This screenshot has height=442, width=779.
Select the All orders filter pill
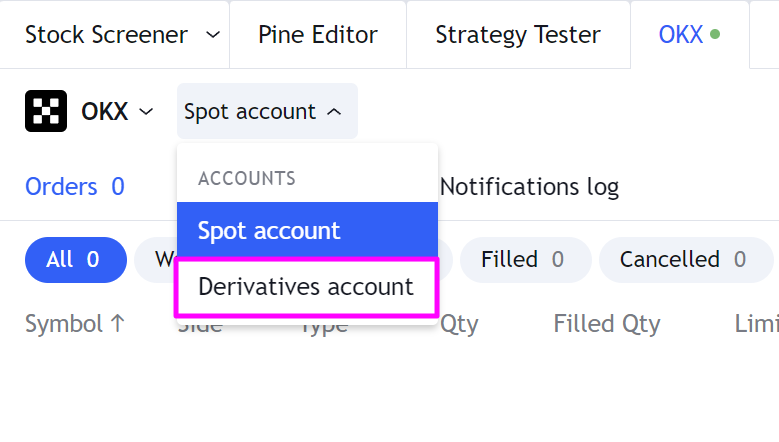74,260
